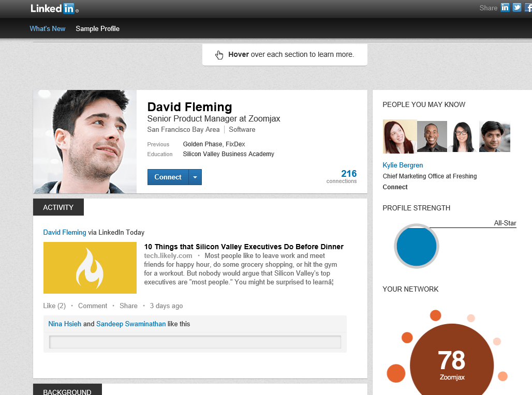Open the What's New tab
Screen dimensions: 532x395
pyautogui.click(x=48, y=29)
